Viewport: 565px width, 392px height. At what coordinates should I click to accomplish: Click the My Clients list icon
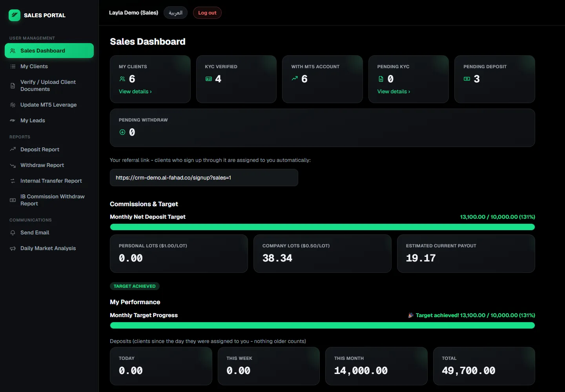[13, 66]
